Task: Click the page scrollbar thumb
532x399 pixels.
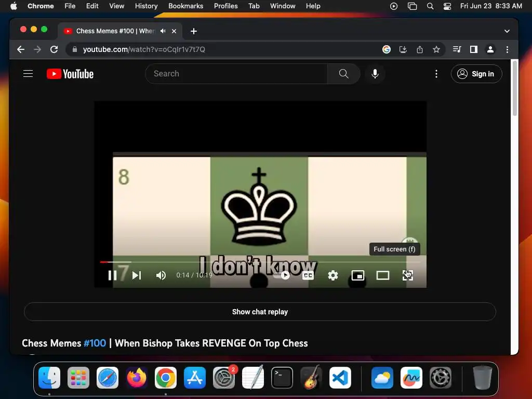Action: point(515,88)
